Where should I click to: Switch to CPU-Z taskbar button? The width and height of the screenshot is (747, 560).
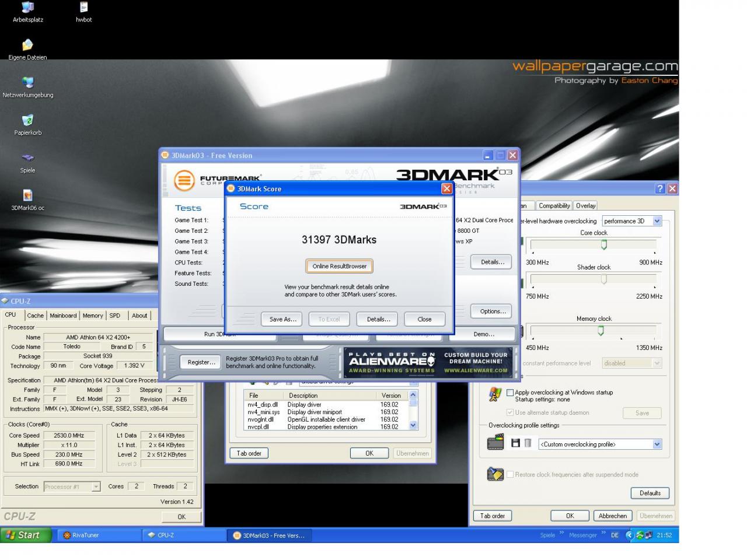click(184, 535)
